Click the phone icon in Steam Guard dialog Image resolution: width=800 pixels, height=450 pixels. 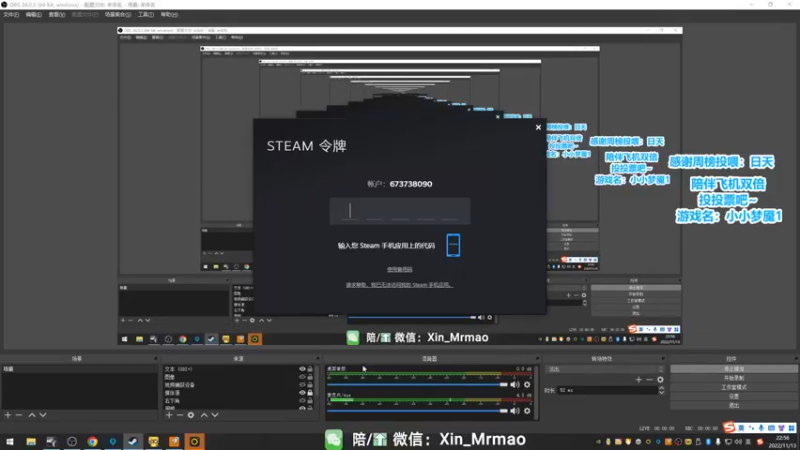453,245
